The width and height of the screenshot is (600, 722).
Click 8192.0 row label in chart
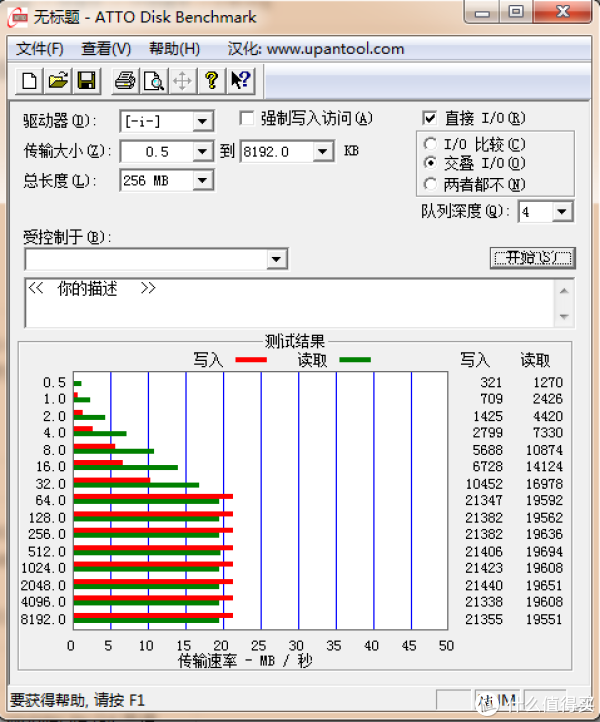tap(43, 619)
